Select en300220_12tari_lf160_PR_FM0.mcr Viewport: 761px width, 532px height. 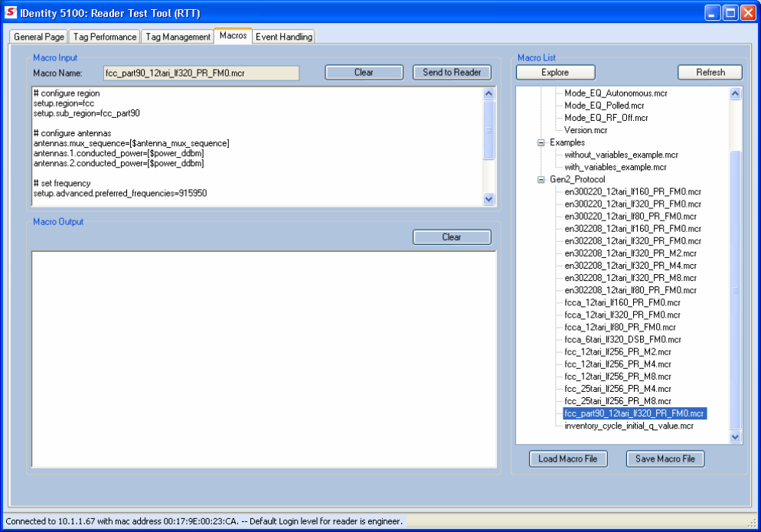click(633, 191)
